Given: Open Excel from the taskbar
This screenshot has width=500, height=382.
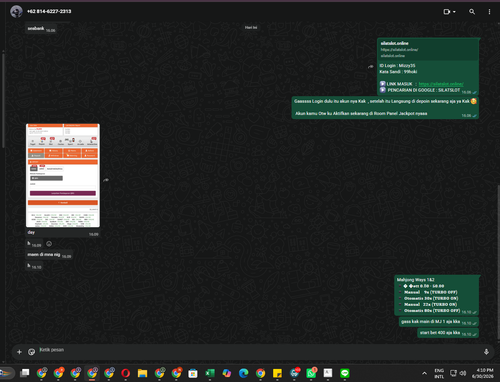Looking at the screenshot, I should (210, 373).
